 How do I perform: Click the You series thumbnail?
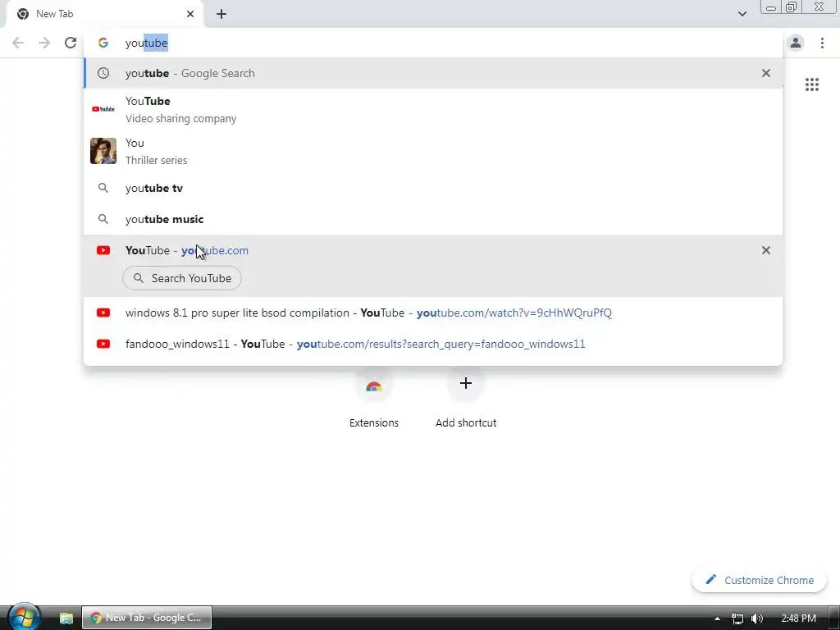[x=103, y=151]
